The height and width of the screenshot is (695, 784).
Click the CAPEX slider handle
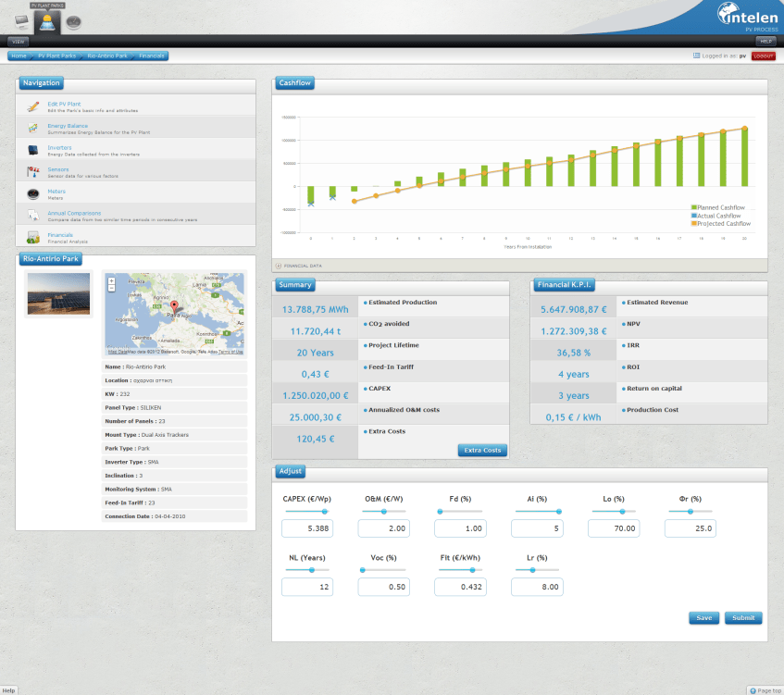point(325,511)
